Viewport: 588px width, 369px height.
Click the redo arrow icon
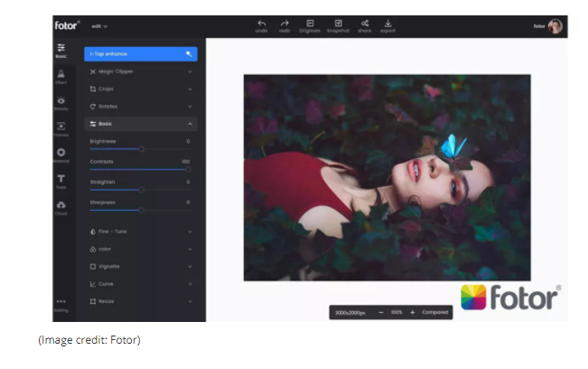pyautogui.click(x=286, y=24)
